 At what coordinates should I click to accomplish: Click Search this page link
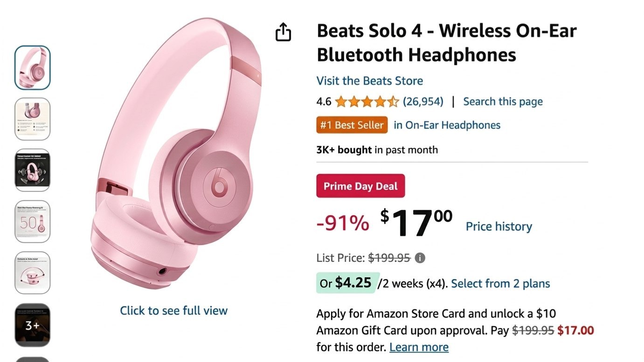tap(503, 102)
